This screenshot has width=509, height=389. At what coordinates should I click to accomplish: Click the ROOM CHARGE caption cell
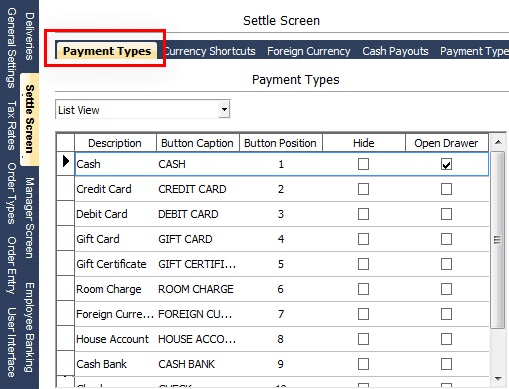[x=198, y=289]
